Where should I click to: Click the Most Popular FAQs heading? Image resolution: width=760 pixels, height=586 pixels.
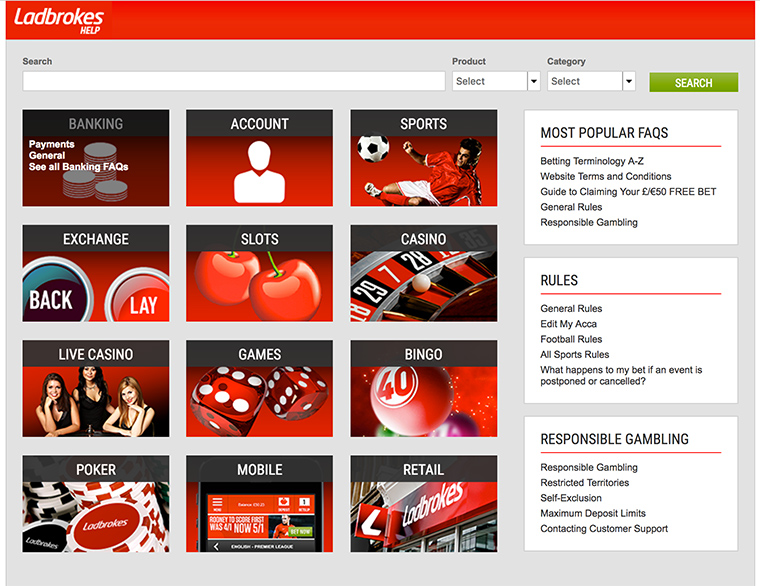pos(604,133)
